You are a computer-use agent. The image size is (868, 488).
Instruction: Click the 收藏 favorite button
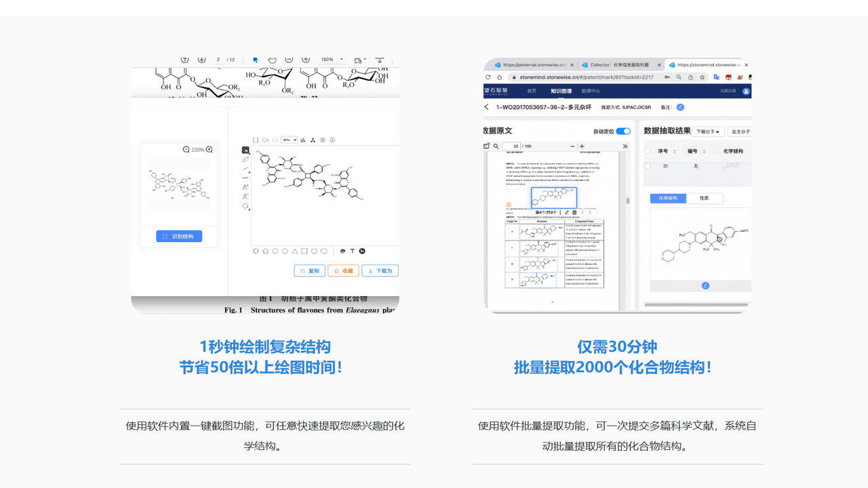pyautogui.click(x=343, y=270)
